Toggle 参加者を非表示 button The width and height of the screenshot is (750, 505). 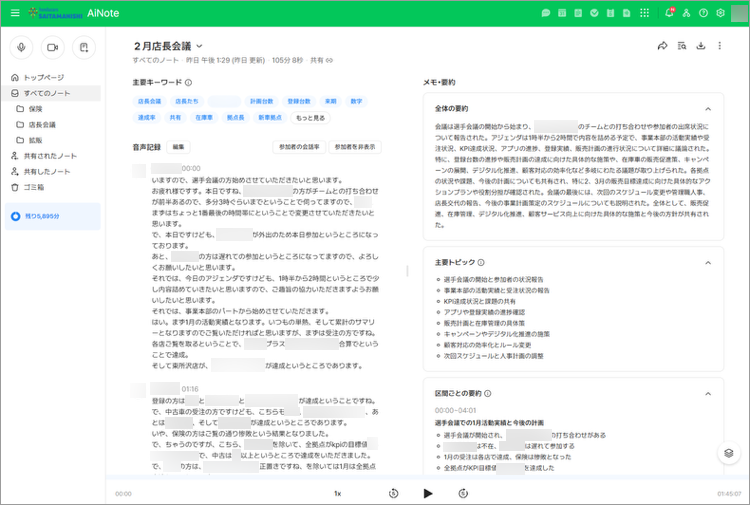coord(356,147)
